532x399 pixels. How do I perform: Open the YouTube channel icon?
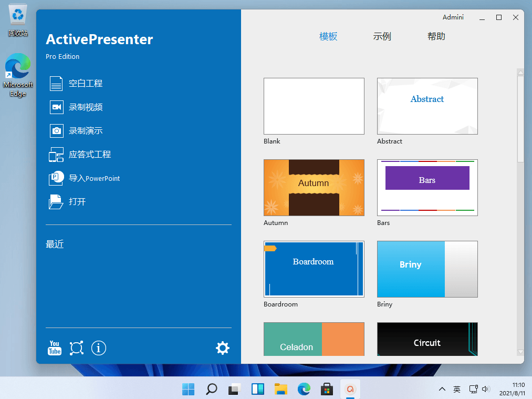point(55,348)
